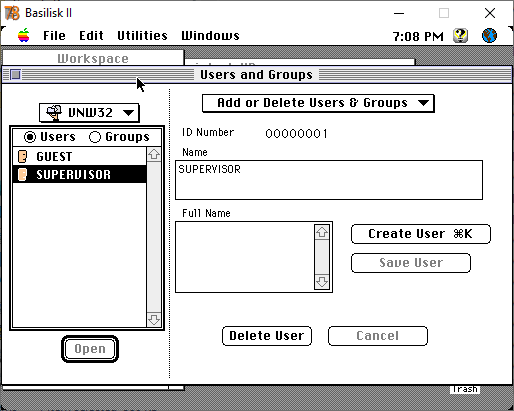Viewport: 514px width, 411px height.
Task: Click the GUEST user head icon
Action: click(x=22, y=156)
